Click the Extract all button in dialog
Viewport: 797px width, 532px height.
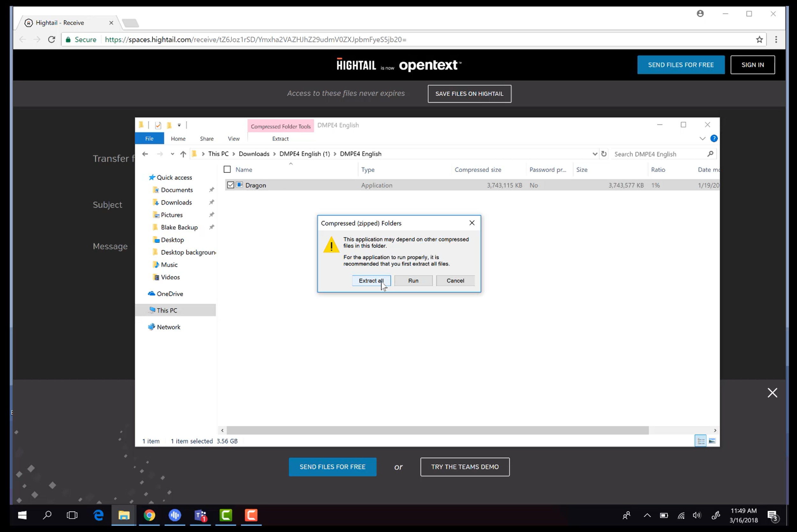pyautogui.click(x=371, y=281)
